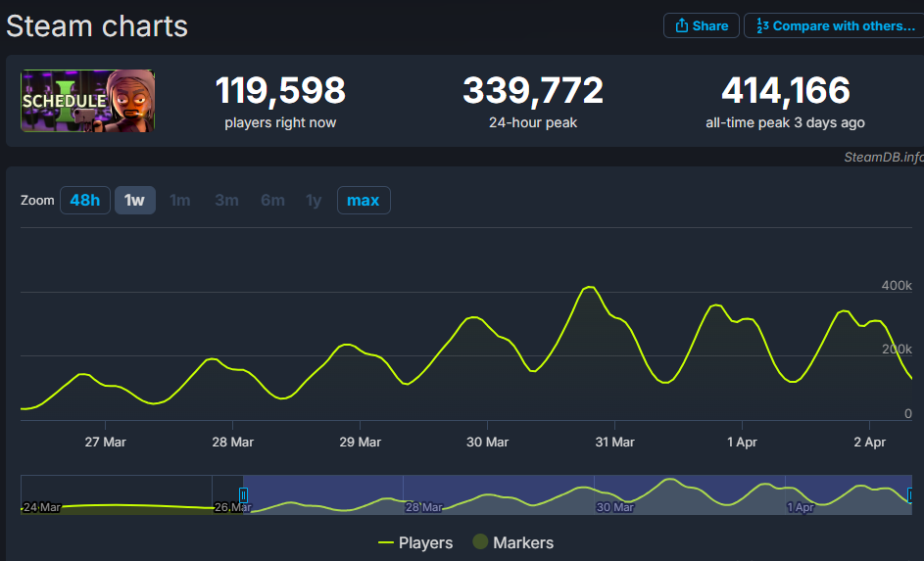Image resolution: width=924 pixels, height=561 pixels.
Task: Click the Schedule I game thumbnail
Action: 88,101
